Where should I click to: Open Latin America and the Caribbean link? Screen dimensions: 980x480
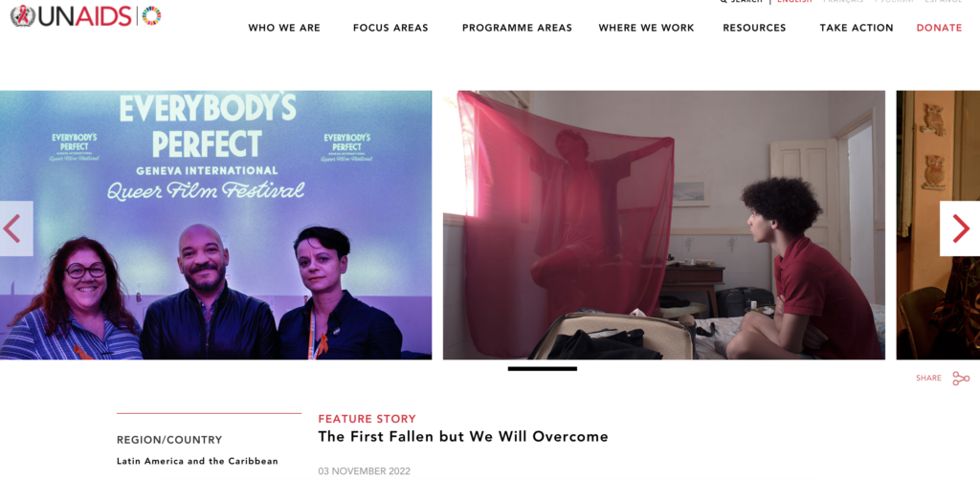click(197, 461)
